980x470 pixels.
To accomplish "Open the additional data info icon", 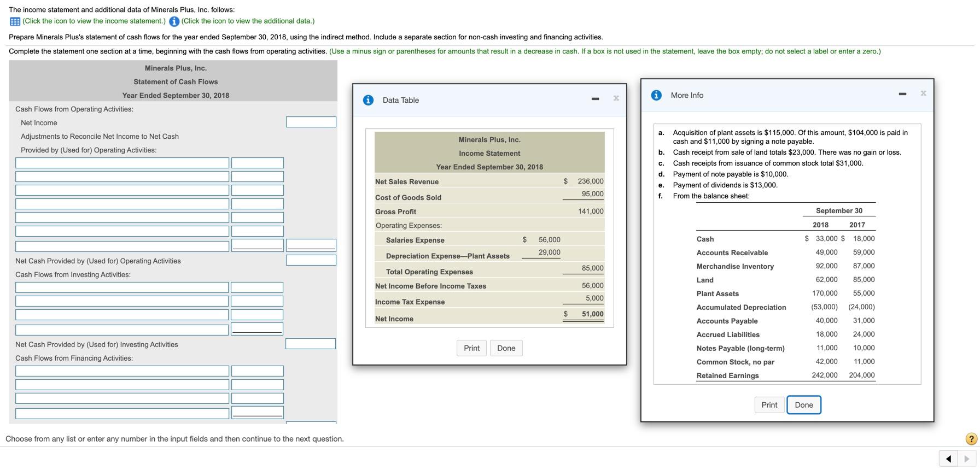I will [x=174, y=21].
